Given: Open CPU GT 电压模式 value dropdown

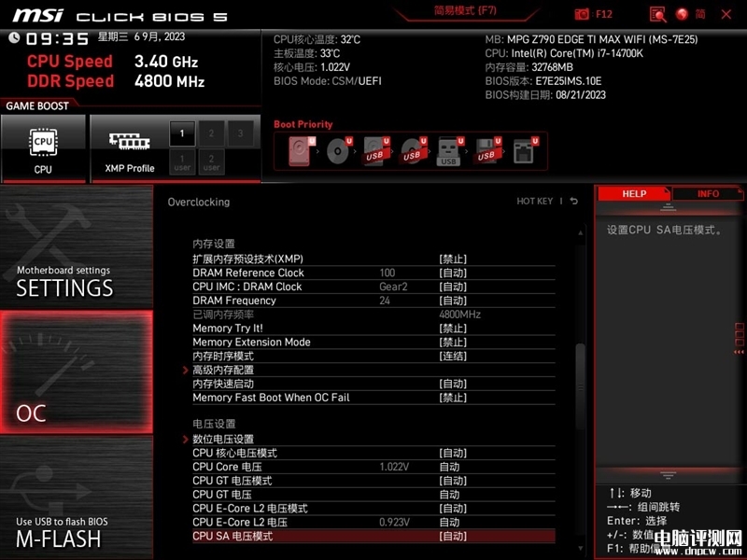Looking at the screenshot, I should click(453, 481).
